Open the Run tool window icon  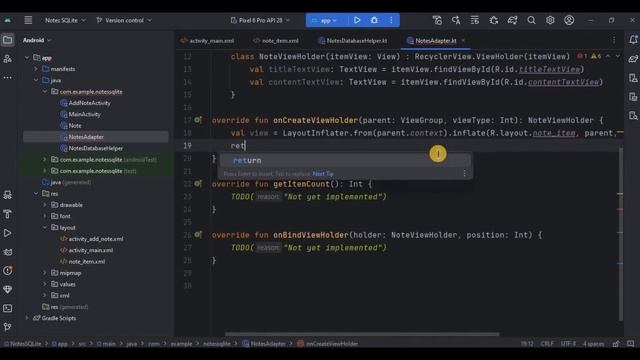point(7,233)
